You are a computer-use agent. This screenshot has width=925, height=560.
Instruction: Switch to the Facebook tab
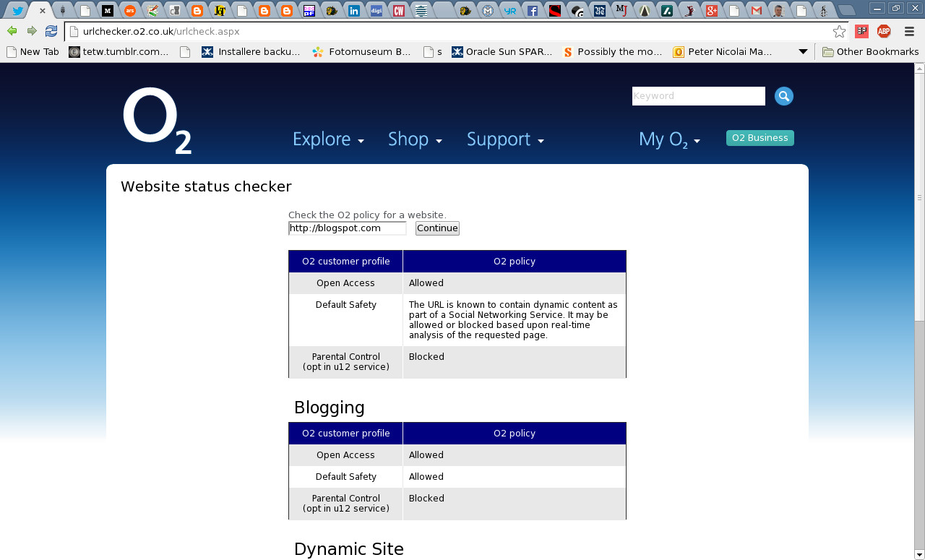533,11
